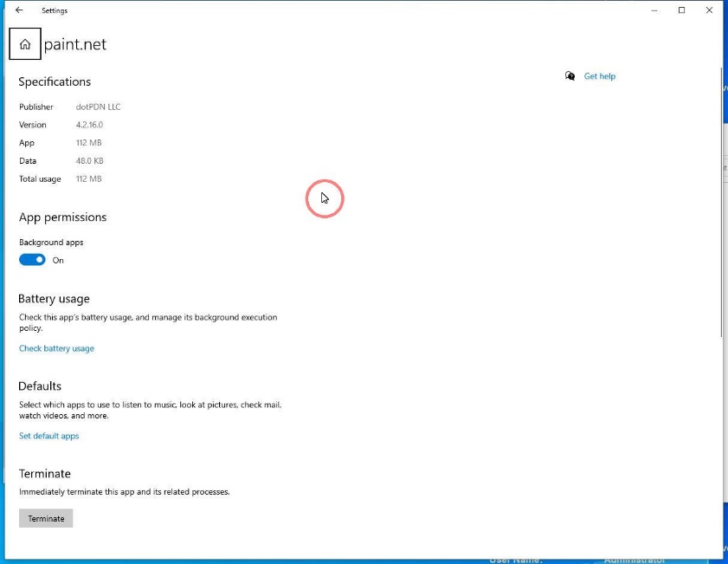
Task: Click the Settings window title text
Action: point(55,10)
